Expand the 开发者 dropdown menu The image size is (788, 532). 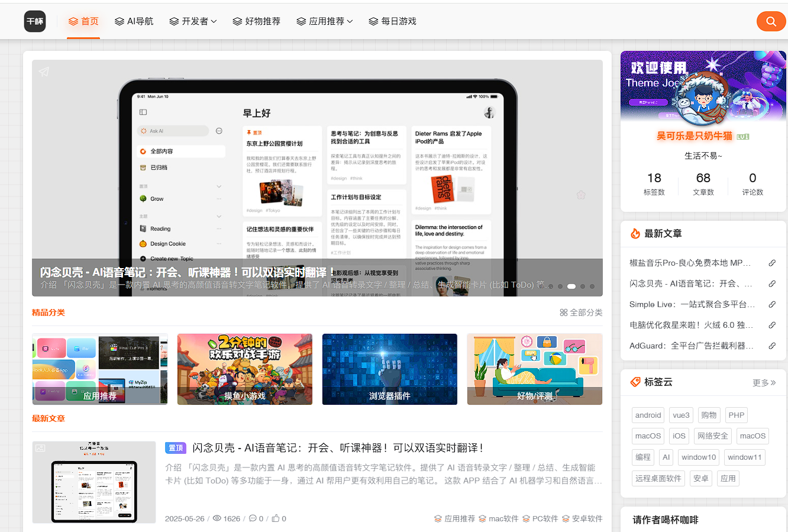coord(193,21)
